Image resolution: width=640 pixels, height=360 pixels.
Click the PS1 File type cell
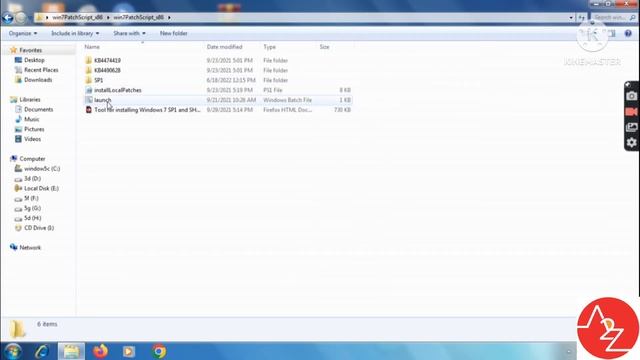tap(273, 90)
